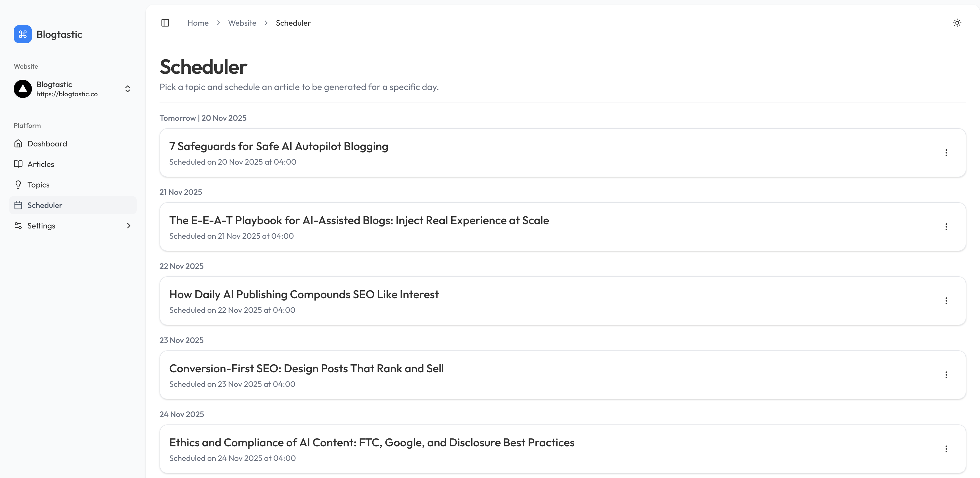Screen dimensions: 980x478
Task: Expand the Settings chevron arrow
Action: tap(128, 226)
